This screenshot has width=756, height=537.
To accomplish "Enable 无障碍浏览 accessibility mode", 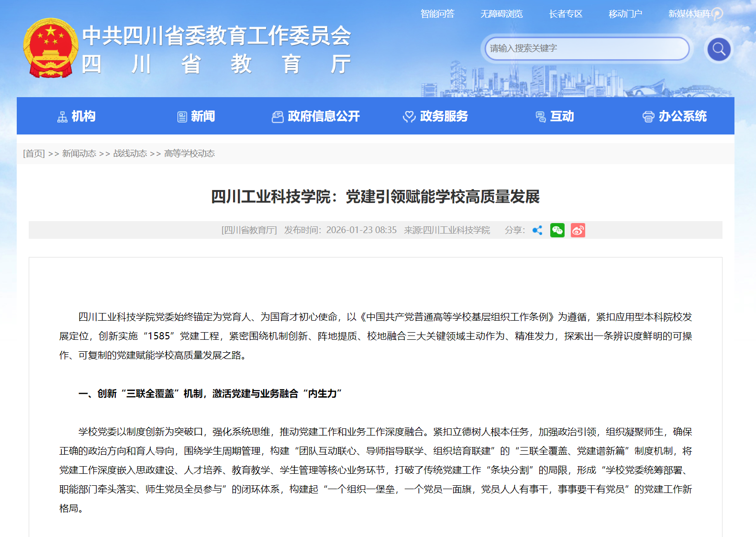I will pyautogui.click(x=501, y=14).
